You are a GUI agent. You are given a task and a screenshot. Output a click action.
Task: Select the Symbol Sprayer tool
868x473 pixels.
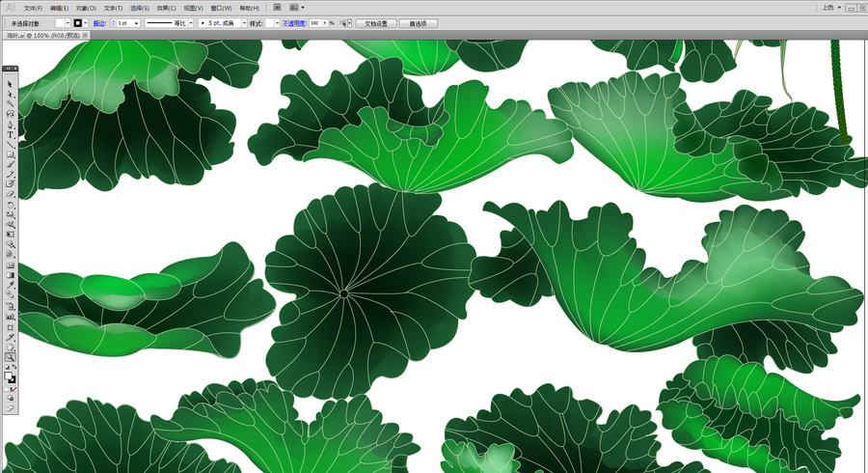tap(10, 306)
